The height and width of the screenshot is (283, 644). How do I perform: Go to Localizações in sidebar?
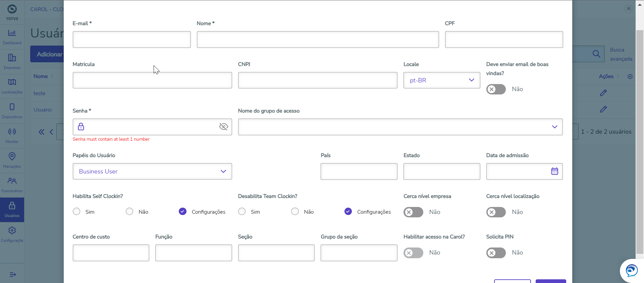[12, 86]
